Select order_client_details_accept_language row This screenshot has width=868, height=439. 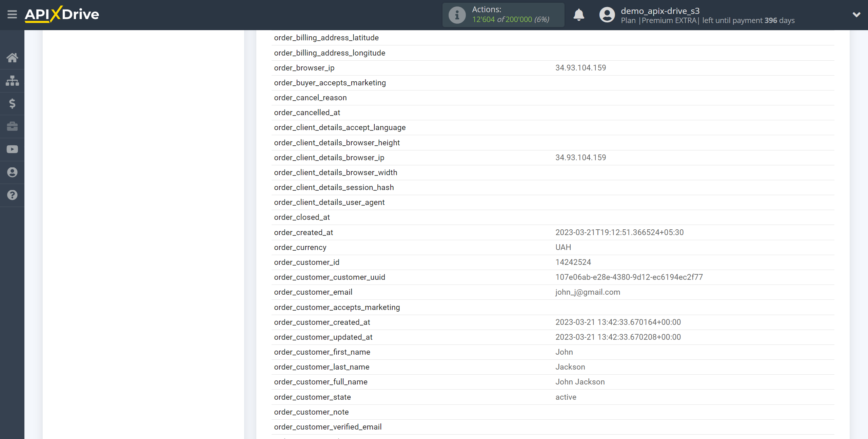[553, 127]
